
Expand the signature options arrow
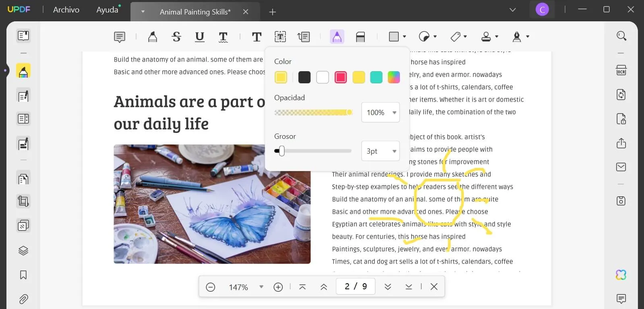(x=528, y=37)
